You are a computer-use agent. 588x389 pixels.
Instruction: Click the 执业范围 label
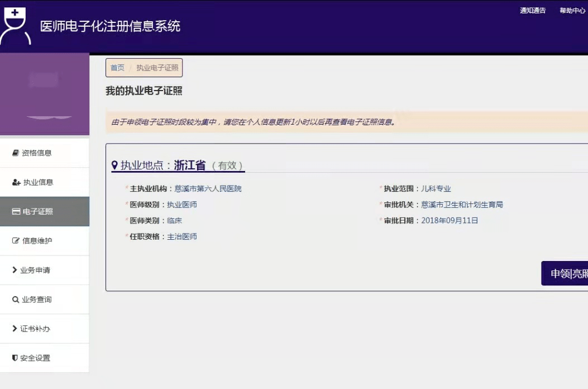(x=399, y=188)
